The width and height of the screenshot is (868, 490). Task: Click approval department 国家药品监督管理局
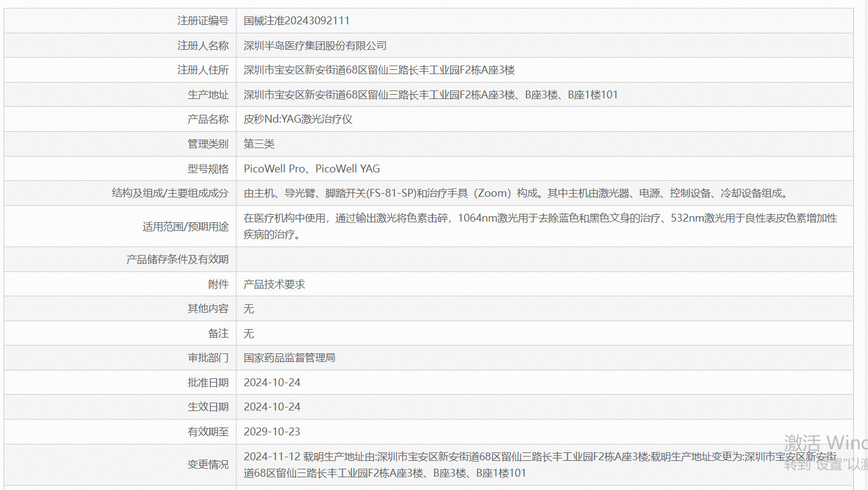289,358
